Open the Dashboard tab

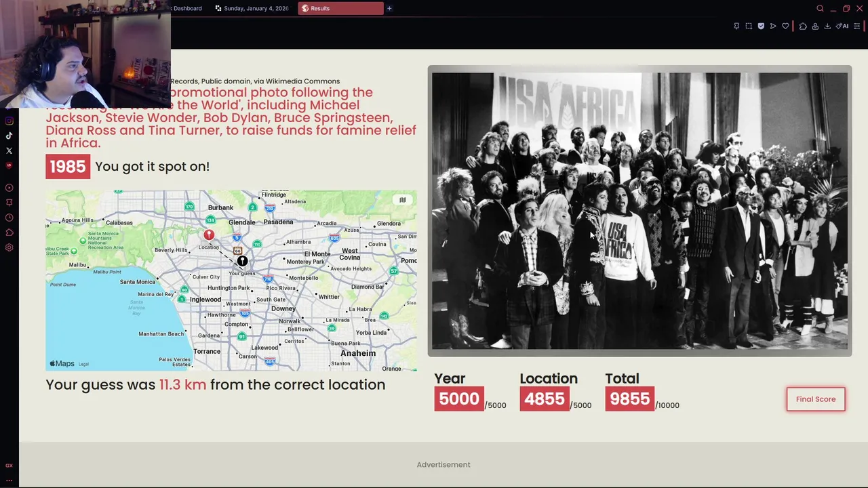(187, 8)
